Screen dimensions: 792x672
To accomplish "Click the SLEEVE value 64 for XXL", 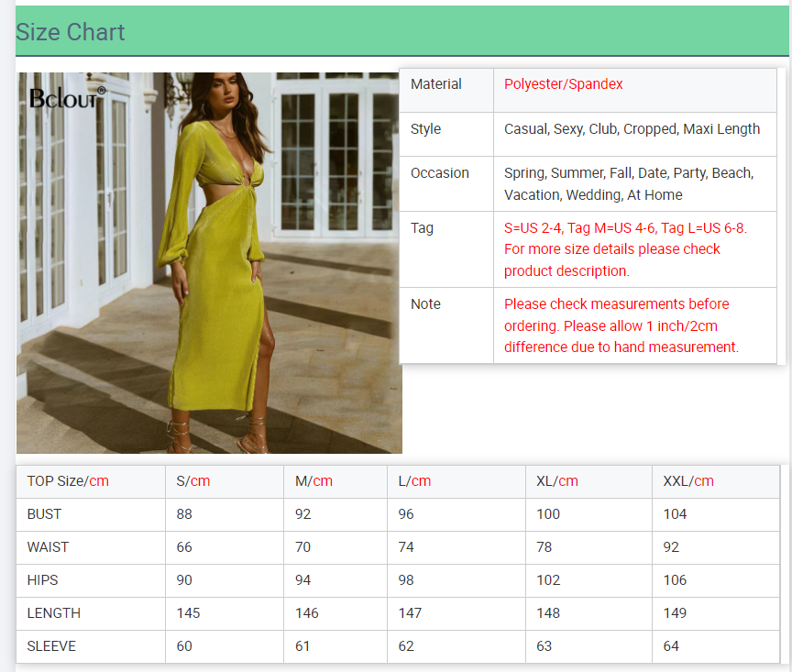I will point(671,646).
